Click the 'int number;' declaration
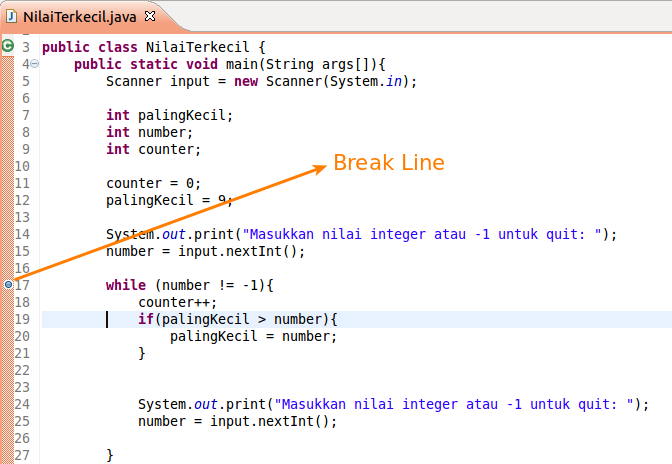This screenshot has width=672, height=464. [x=150, y=132]
